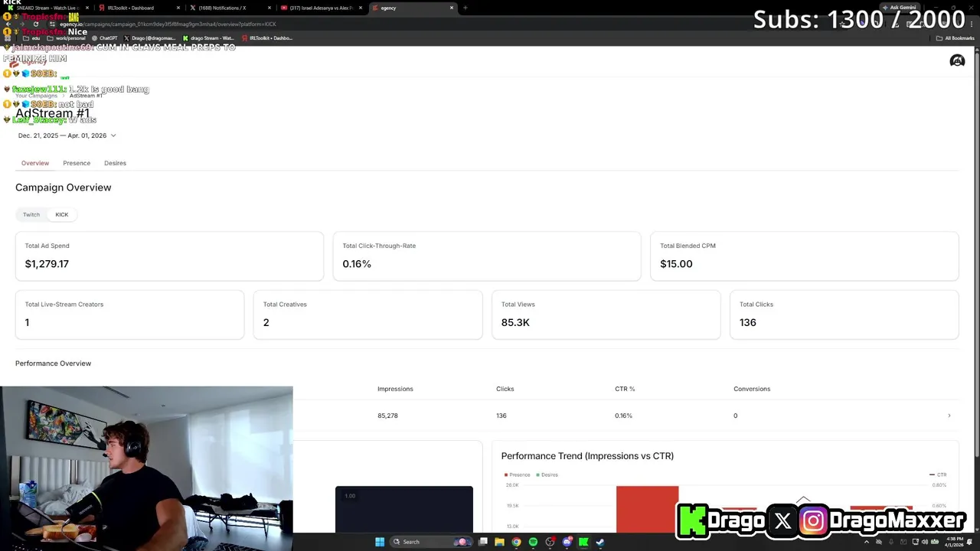This screenshot has width=980, height=551.
Task: Select the KICK platform toggle
Action: pyautogui.click(x=62, y=214)
